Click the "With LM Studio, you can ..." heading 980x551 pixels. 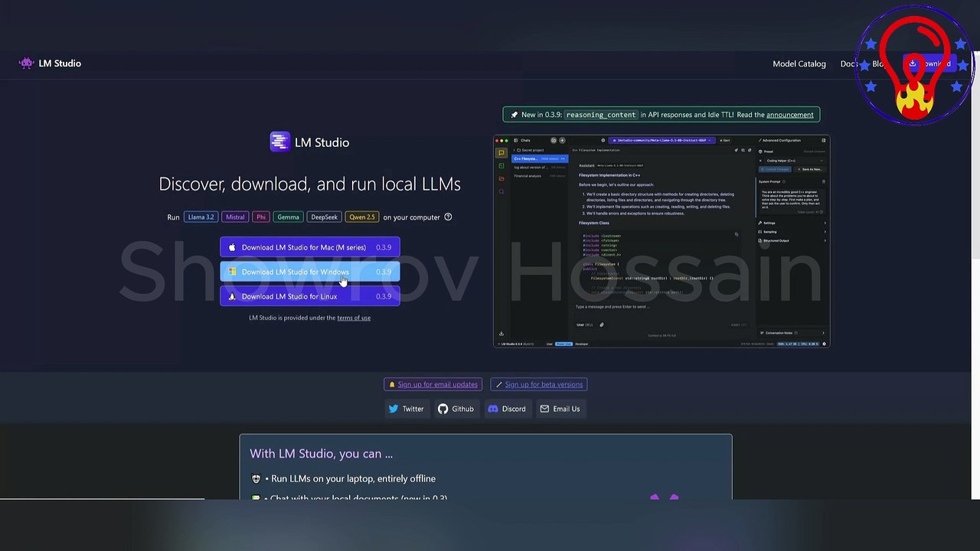point(321,454)
